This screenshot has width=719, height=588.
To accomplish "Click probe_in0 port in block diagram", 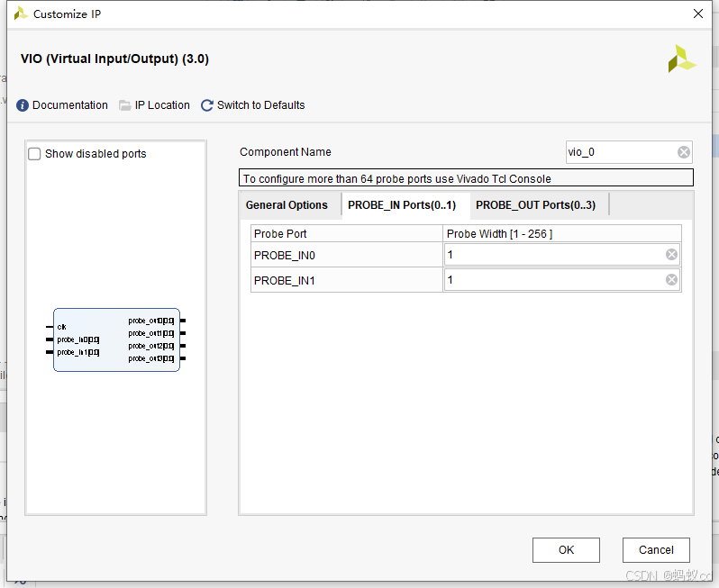I will pos(78,339).
